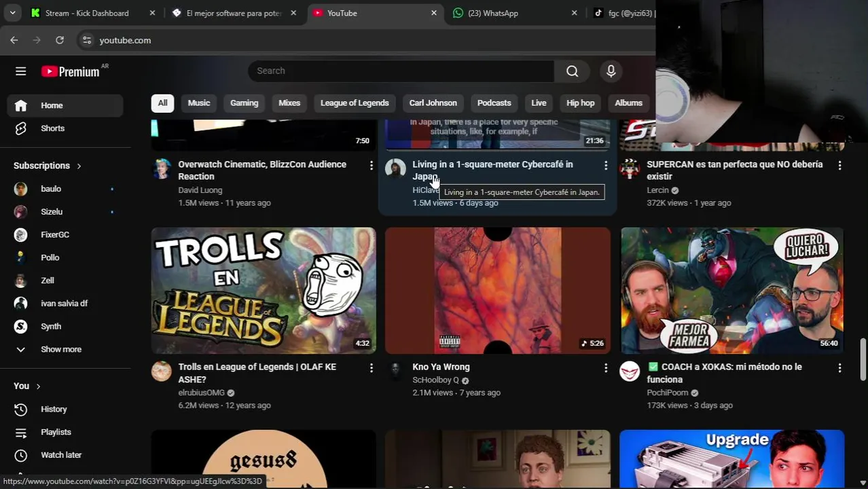Open the Shorts sidebar icon
The height and width of the screenshot is (489, 868).
(21, 128)
